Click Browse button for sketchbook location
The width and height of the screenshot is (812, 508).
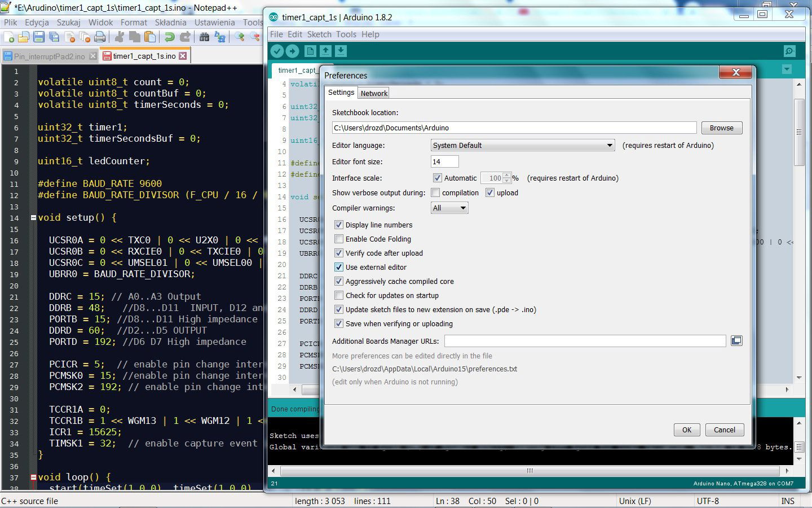[x=722, y=128]
